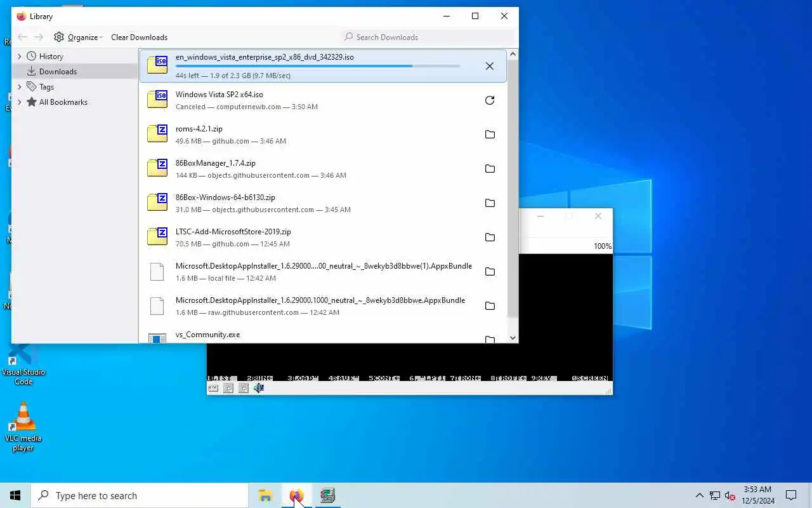The width and height of the screenshot is (812, 508).
Task: Show 86Box-Windows-64-b6130.zip in its folder
Action: click(x=490, y=203)
